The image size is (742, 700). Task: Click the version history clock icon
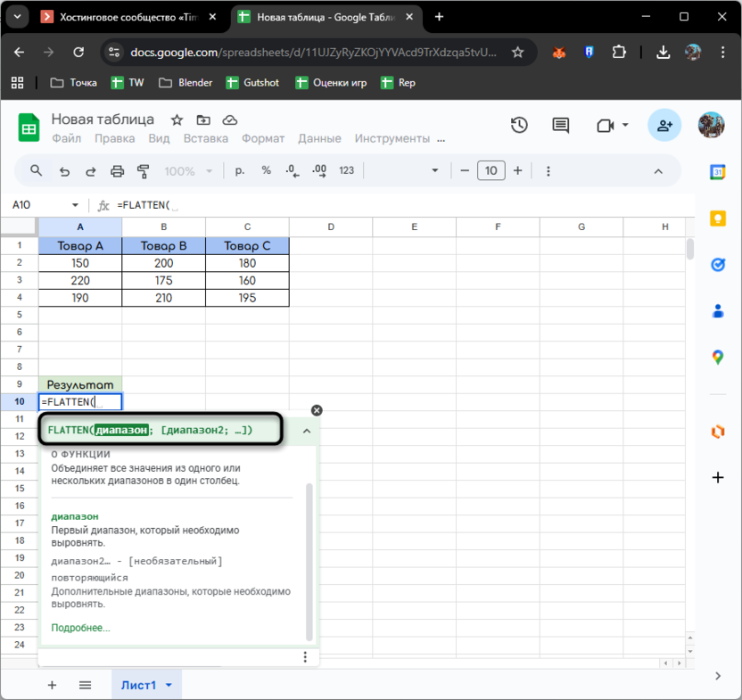pos(519,125)
